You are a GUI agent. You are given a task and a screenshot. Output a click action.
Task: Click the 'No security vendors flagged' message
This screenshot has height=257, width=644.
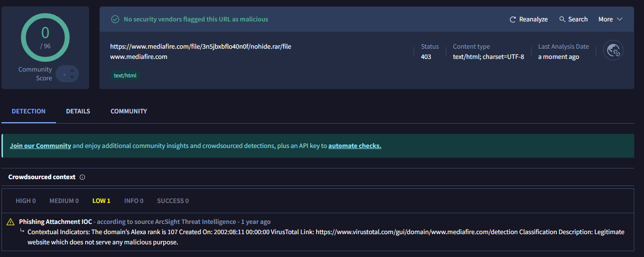coord(196,19)
